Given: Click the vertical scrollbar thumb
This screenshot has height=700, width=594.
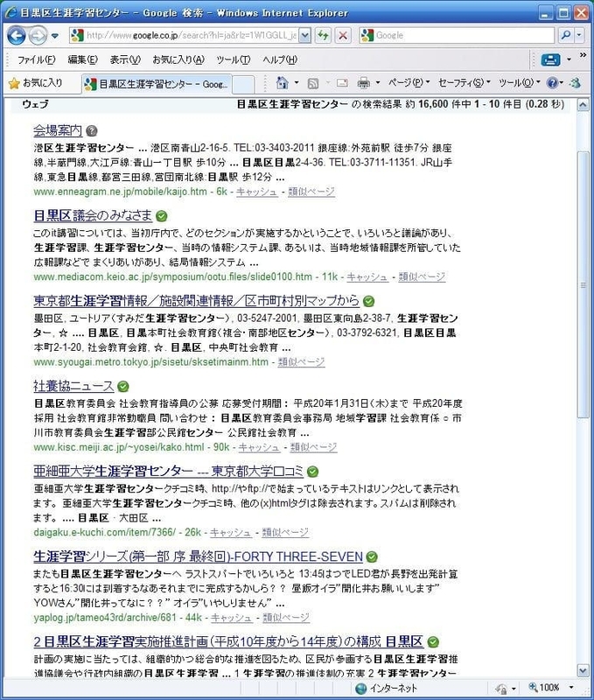Looking at the screenshot, I should pos(583,285).
